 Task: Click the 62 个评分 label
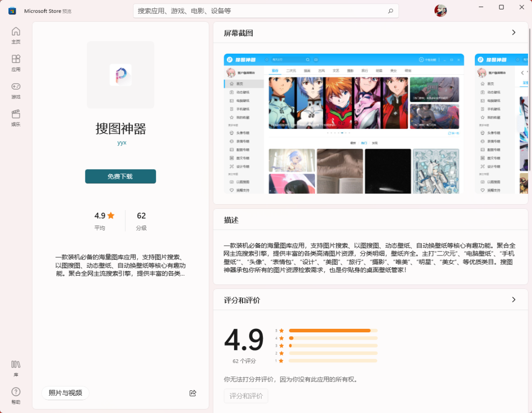point(244,361)
